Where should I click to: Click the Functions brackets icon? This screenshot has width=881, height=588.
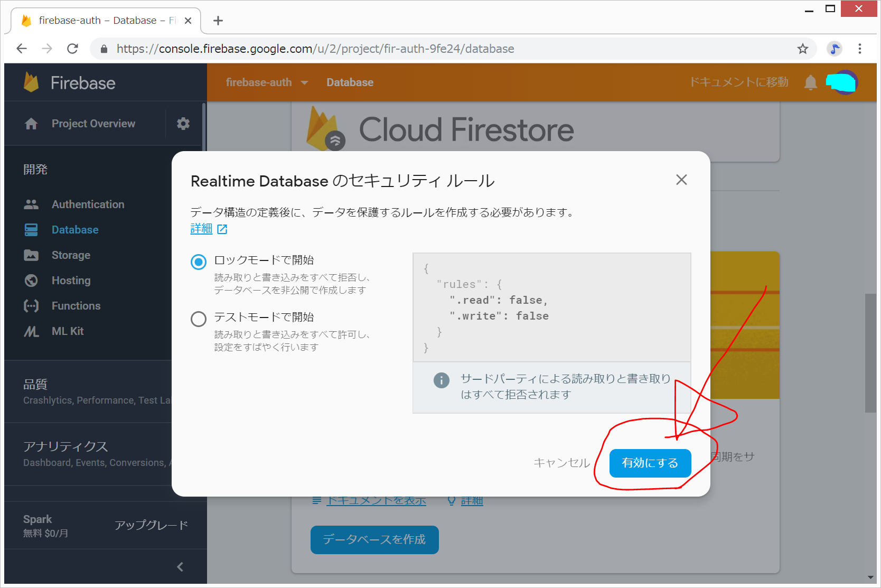tap(31, 306)
